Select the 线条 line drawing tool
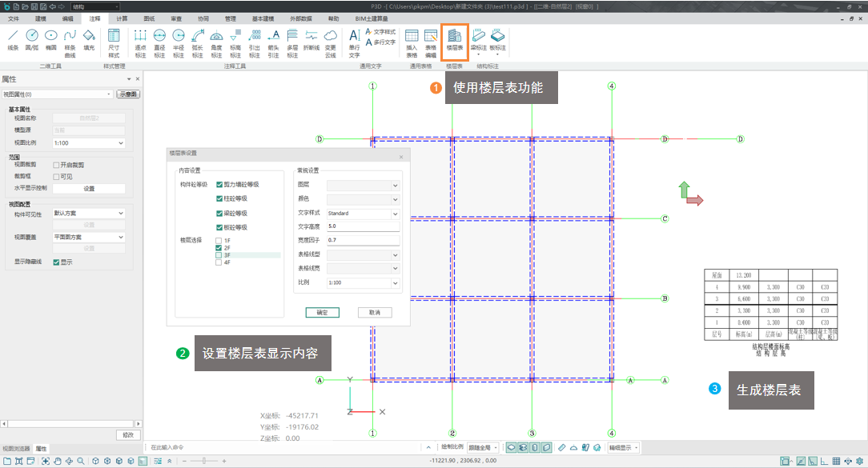 (13, 41)
